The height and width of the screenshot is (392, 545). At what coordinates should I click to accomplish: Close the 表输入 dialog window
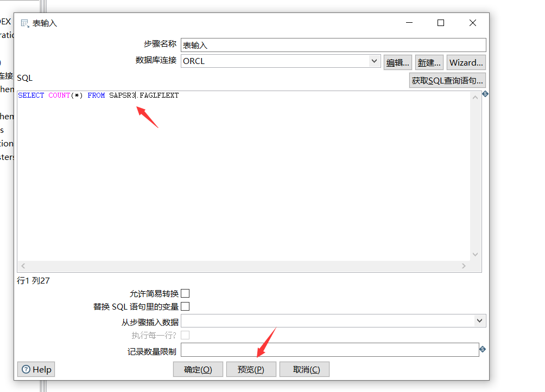click(473, 23)
